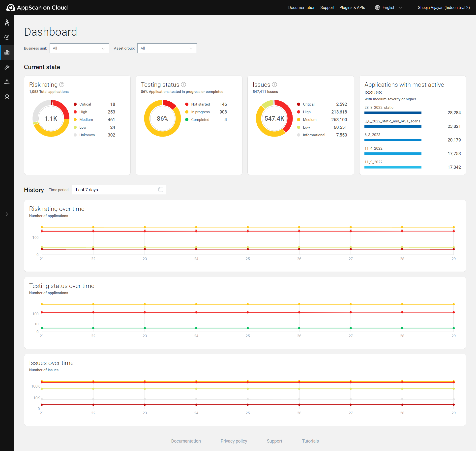Viewport: 476px width, 451px height.
Task: Open the organization hierarchy sidebar icon
Action: [7, 82]
